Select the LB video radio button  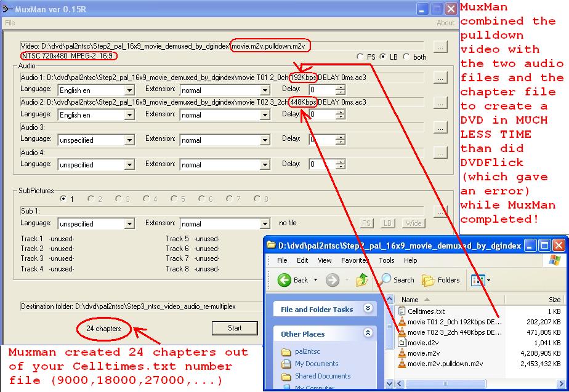383,57
